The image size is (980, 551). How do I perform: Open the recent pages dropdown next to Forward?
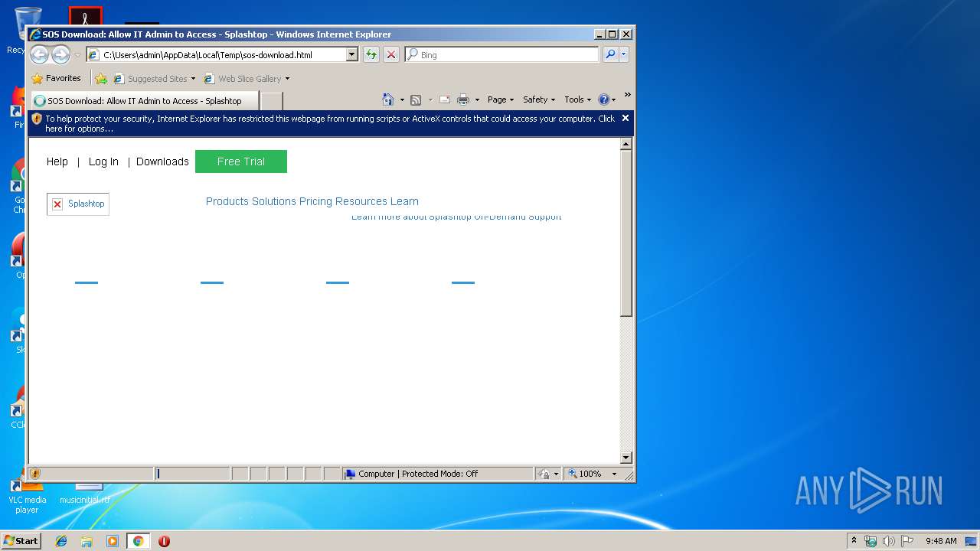tap(77, 55)
